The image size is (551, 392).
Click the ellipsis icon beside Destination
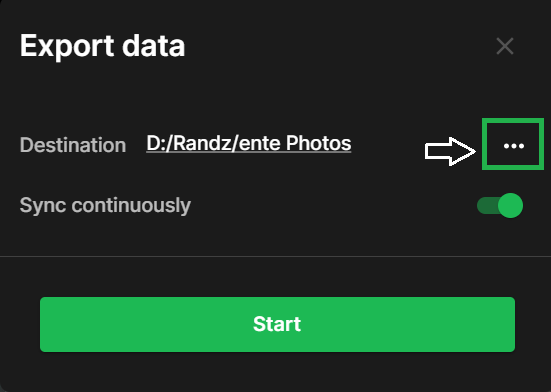click(x=513, y=146)
